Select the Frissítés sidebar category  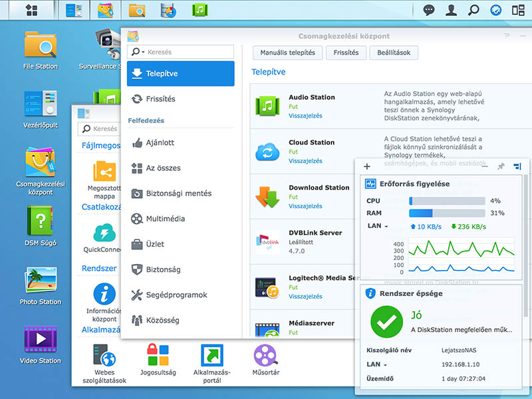pos(160,98)
